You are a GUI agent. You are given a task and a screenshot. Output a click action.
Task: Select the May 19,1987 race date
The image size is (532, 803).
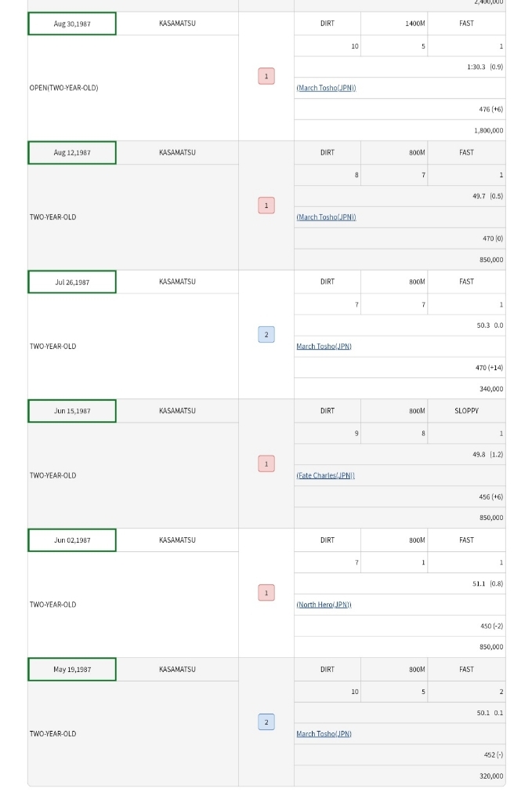click(72, 670)
